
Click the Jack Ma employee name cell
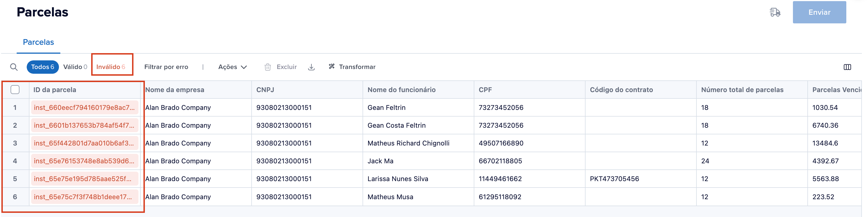pyautogui.click(x=380, y=161)
